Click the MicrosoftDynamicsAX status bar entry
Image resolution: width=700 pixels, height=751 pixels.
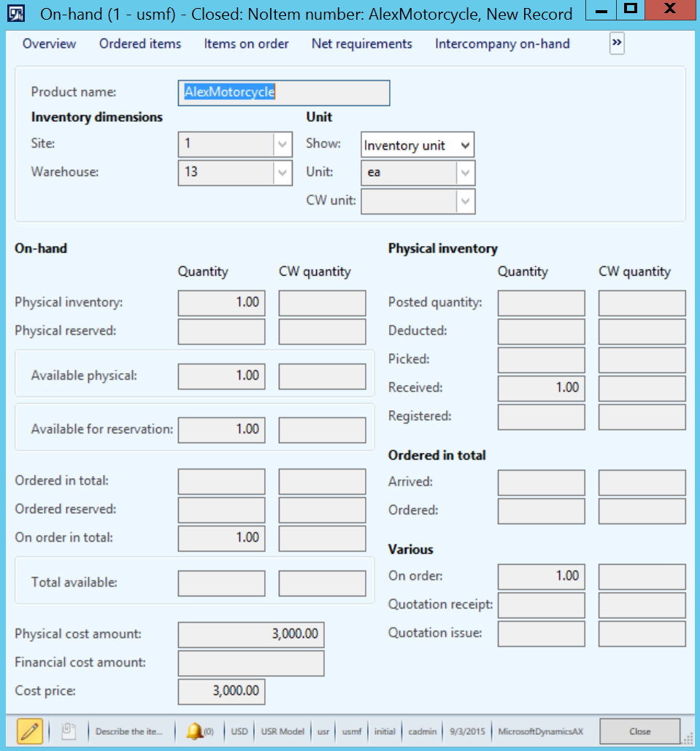pos(540,731)
